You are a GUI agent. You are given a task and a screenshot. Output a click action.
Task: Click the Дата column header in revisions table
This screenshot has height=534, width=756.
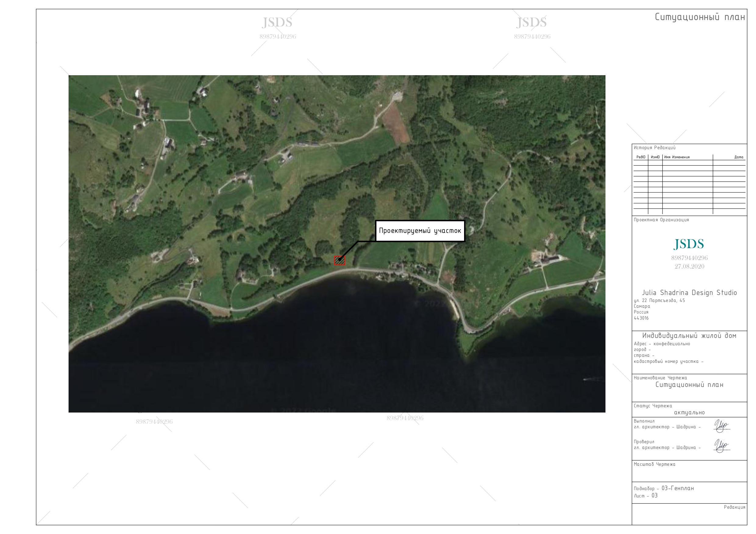pos(739,157)
